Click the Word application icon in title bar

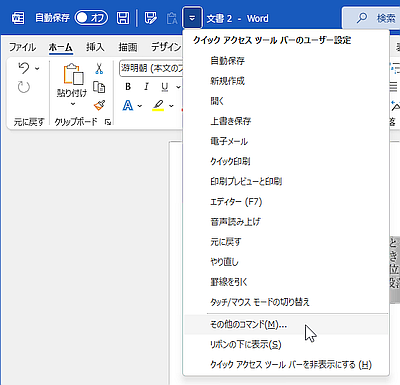(x=18, y=18)
